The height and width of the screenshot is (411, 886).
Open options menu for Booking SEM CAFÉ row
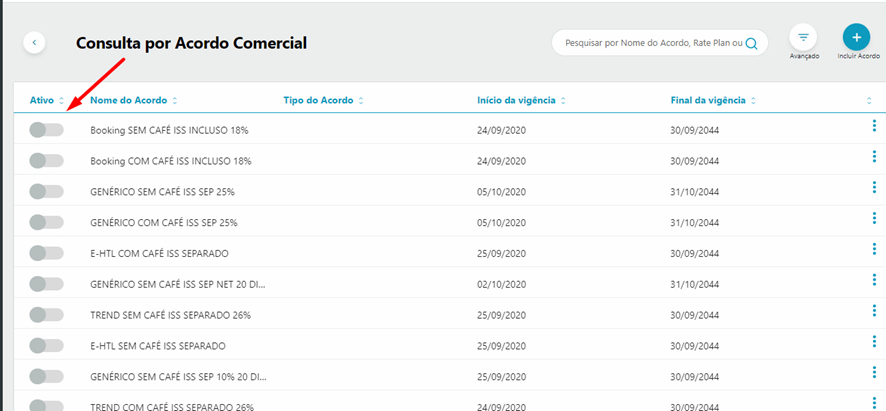pos(874,126)
